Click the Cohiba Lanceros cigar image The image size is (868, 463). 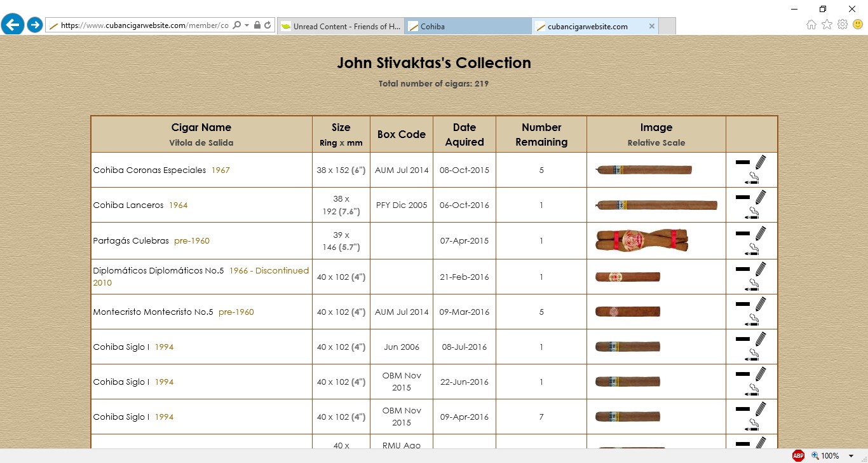(x=656, y=205)
